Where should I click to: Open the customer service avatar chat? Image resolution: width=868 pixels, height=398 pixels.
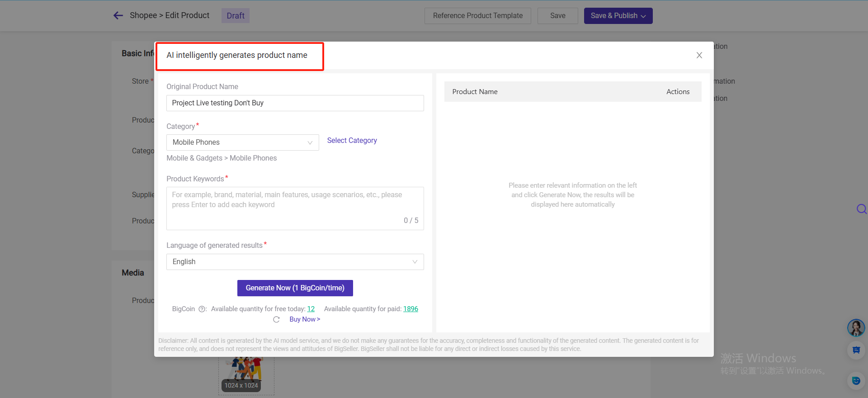[856, 328]
